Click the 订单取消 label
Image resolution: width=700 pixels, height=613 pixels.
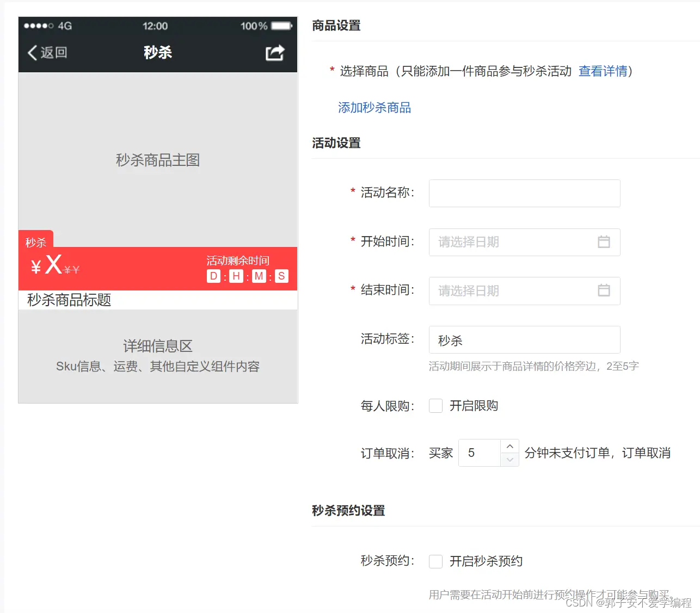[388, 453]
